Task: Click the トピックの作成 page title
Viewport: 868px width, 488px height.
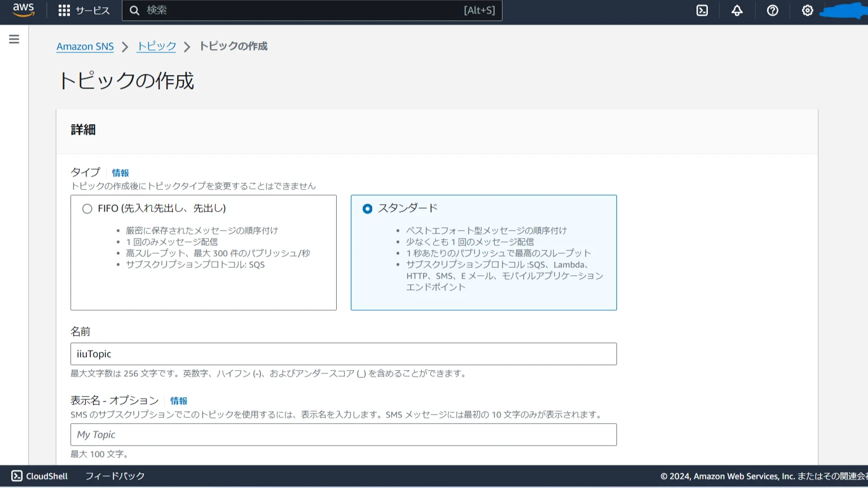Action: (126, 81)
